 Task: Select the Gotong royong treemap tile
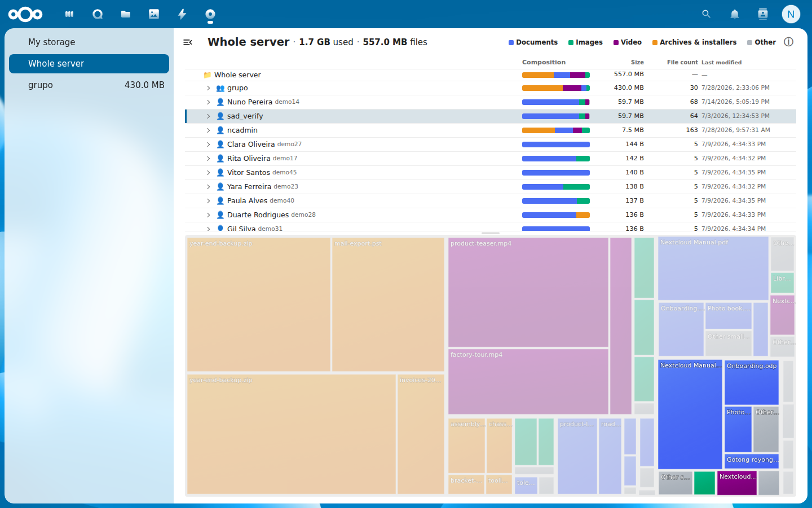[x=752, y=461]
